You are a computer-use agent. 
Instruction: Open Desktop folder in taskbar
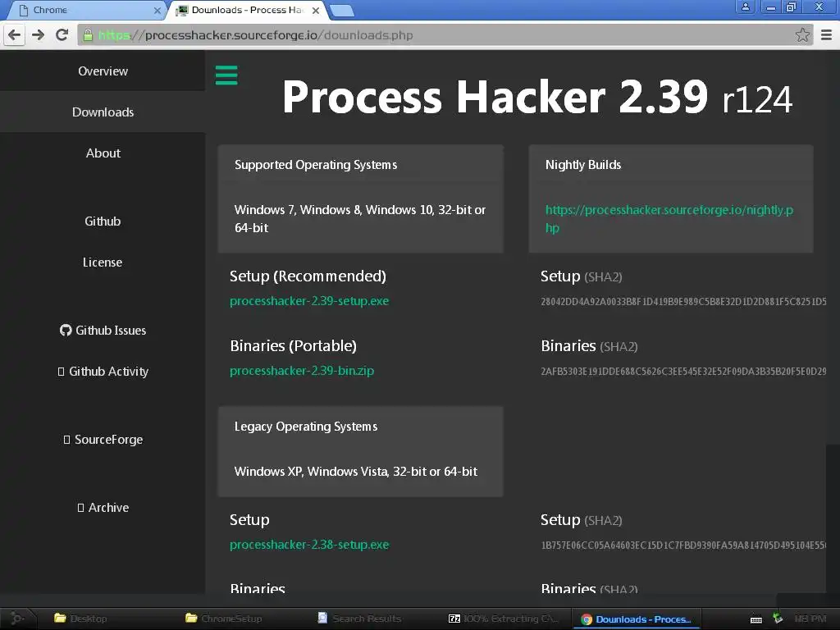80,619
